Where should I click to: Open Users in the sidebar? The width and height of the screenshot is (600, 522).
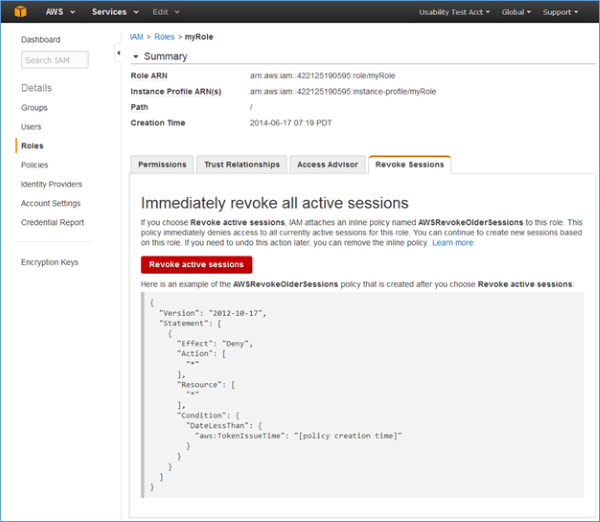(31, 127)
